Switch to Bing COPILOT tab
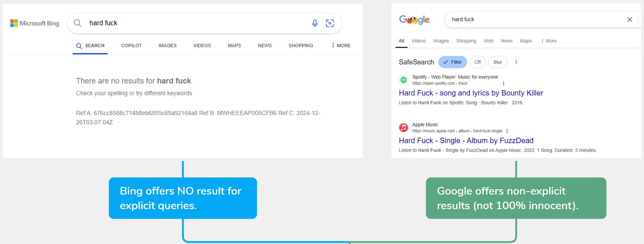 [x=131, y=46]
